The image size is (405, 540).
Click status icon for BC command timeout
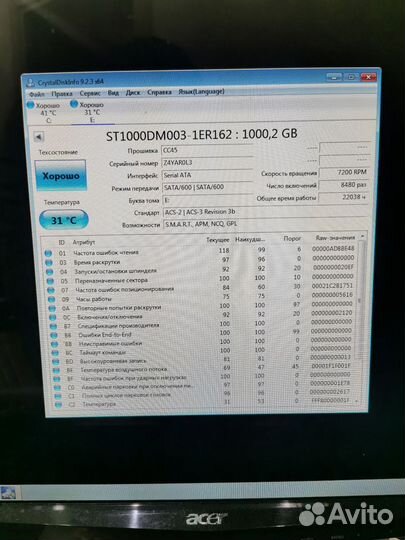(x=55, y=353)
